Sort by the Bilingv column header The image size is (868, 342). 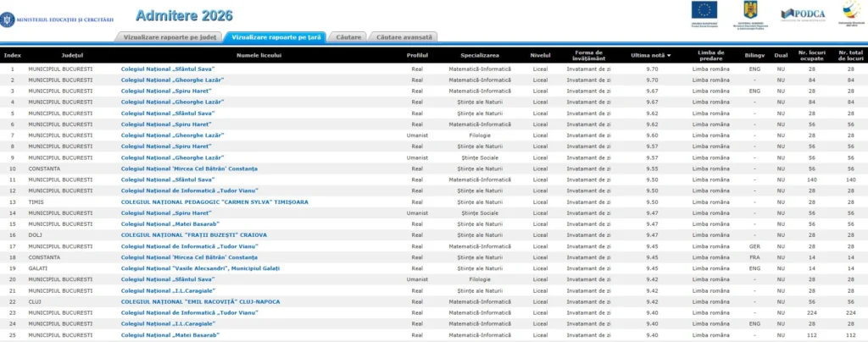click(754, 55)
